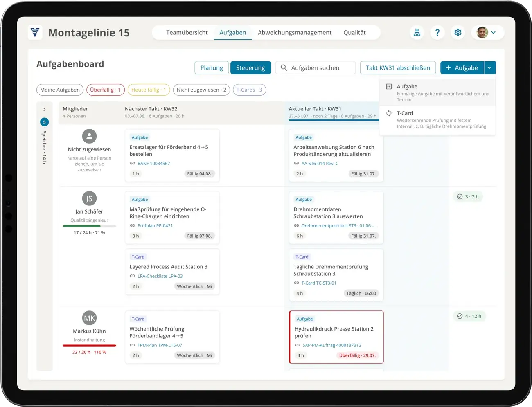Image resolution: width=532 pixels, height=407 pixels.
Task: Switch board to Planung mode
Action: [x=212, y=67]
